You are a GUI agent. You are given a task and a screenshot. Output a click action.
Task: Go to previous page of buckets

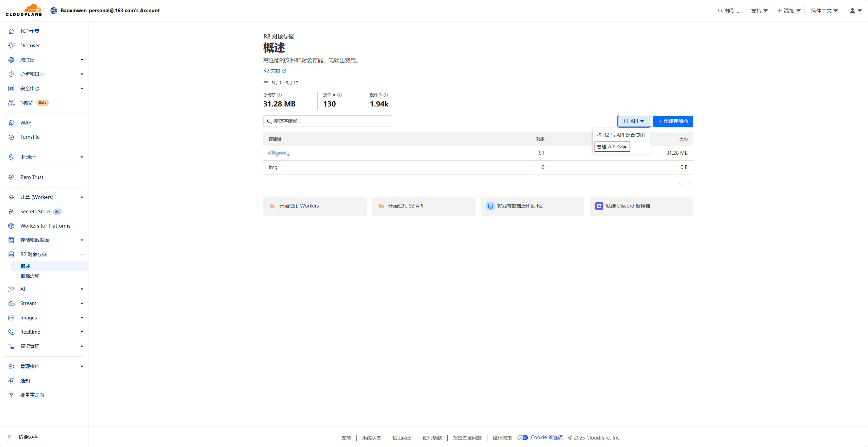click(x=680, y=183)
